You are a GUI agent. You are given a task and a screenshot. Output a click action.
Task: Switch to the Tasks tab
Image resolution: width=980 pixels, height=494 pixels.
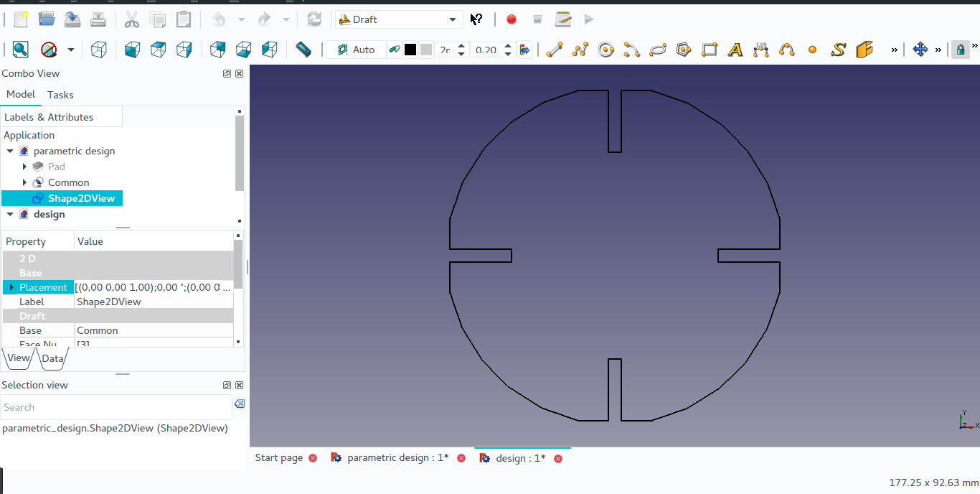pyautogui.click(x=60, y=94)
